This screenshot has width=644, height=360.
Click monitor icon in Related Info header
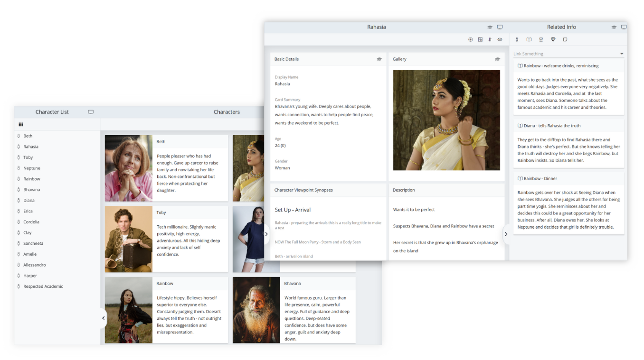[624, 27]
